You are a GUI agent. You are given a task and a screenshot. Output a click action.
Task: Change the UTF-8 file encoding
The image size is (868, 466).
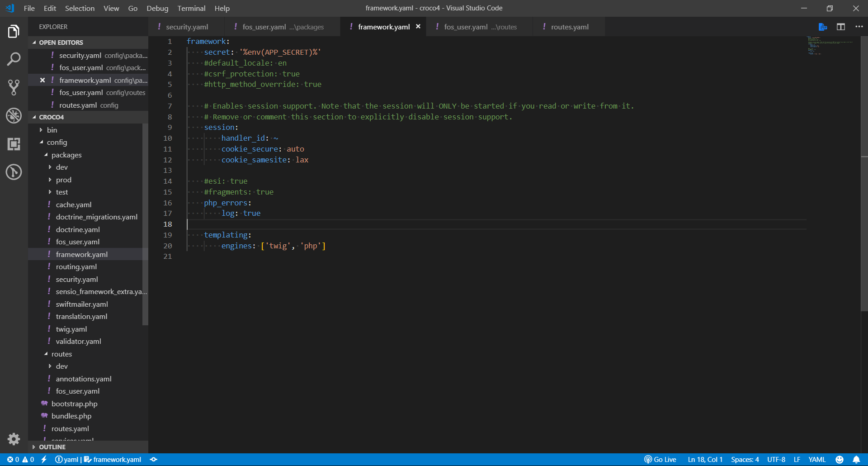pos(776,460)
